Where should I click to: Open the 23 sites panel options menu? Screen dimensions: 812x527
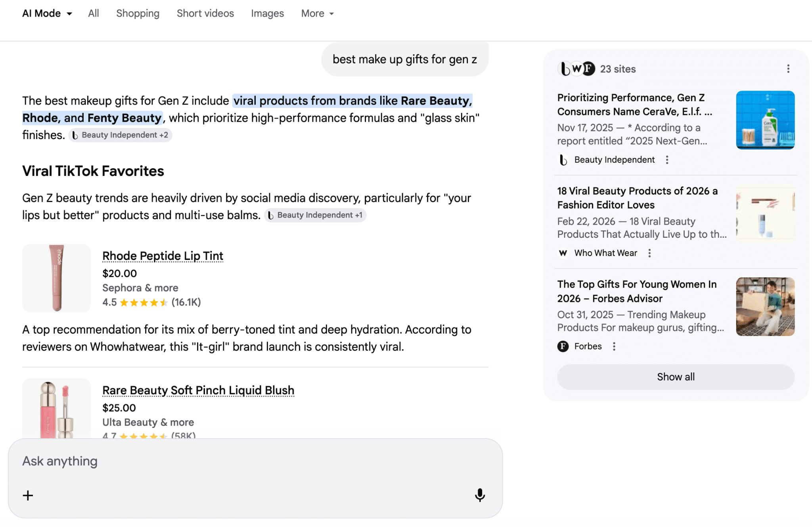click(788, 69)
